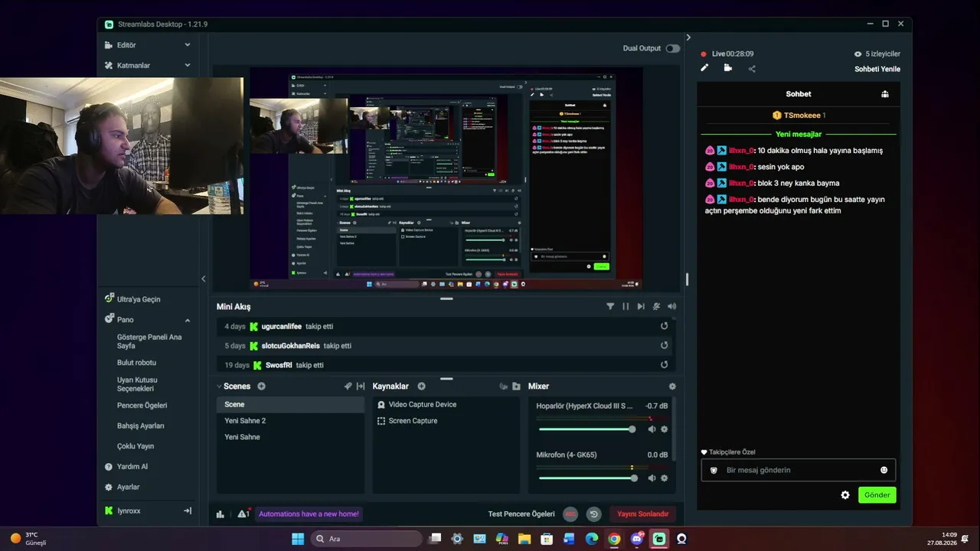Edit stream info pencil icon

(x=704, y=68)
